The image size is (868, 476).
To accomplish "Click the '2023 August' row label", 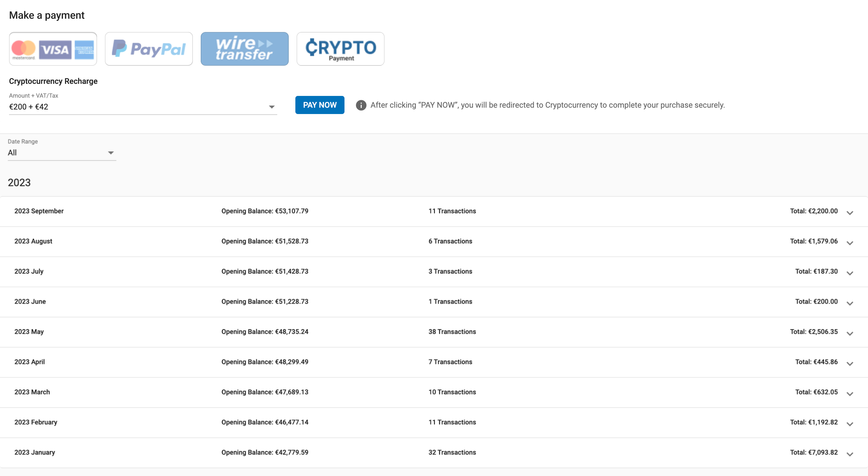I will (x=33, y=241).
